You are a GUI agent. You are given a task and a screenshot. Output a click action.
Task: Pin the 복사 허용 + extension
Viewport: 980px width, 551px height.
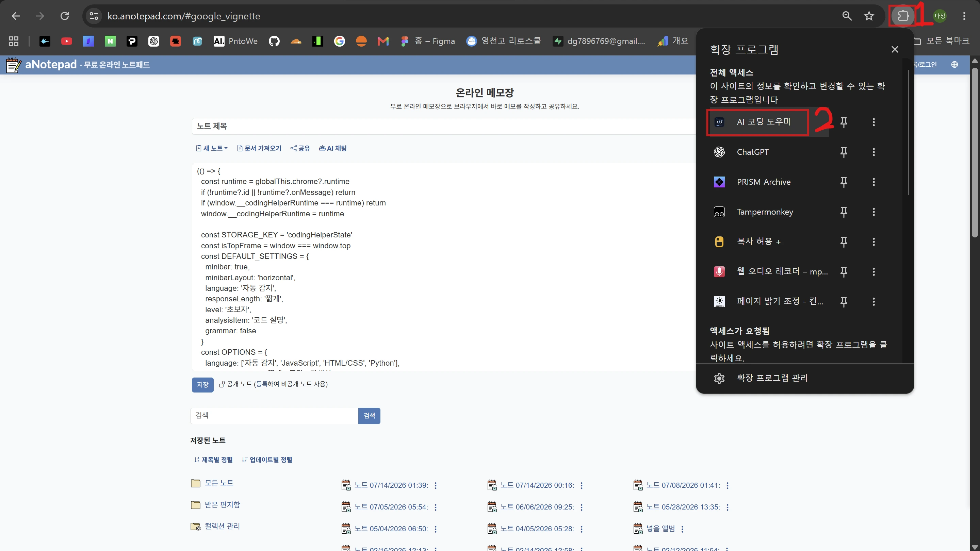844,242
